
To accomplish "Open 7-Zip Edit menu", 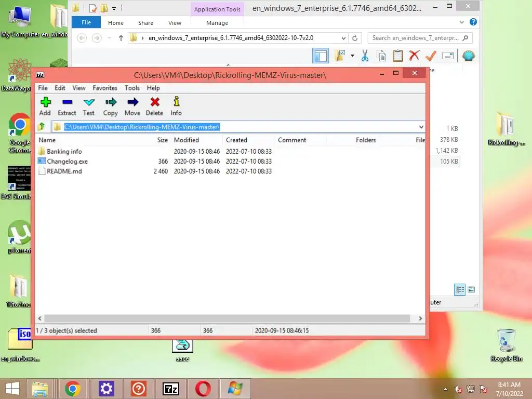I will pyautogui.click(x=60, y=88).
